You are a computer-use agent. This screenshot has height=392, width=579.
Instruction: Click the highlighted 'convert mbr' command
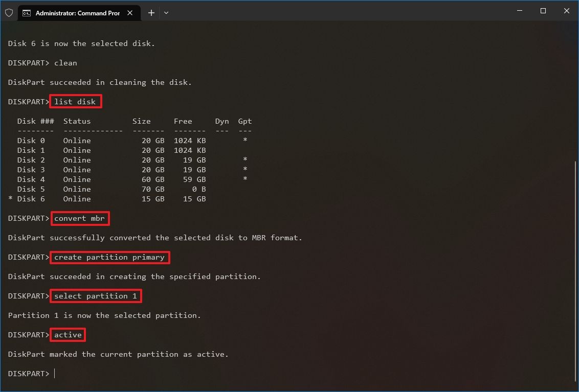click(80, 218)
